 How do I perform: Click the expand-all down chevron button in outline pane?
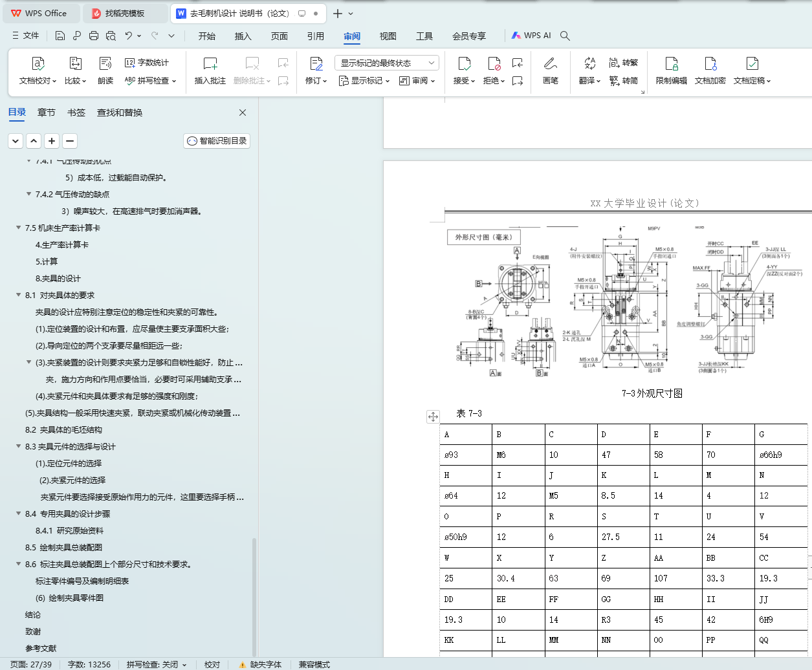tap(16, 141)
